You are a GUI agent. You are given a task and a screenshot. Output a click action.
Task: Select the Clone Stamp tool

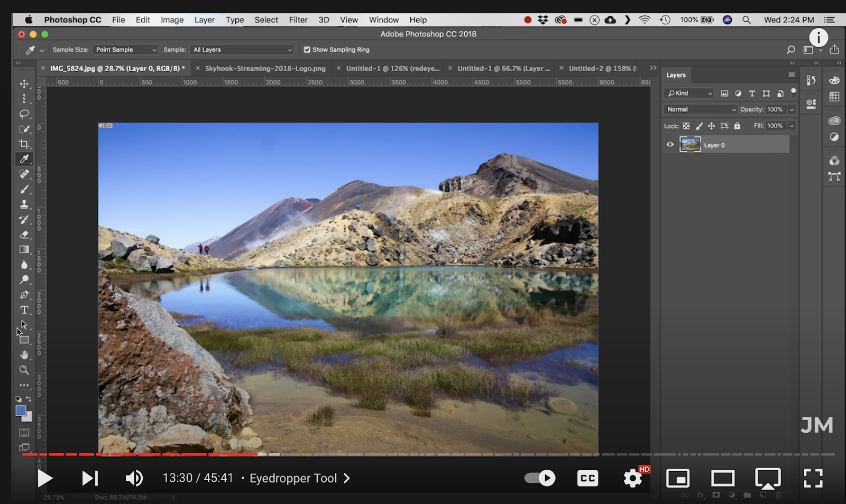click(x=24, y=204)
